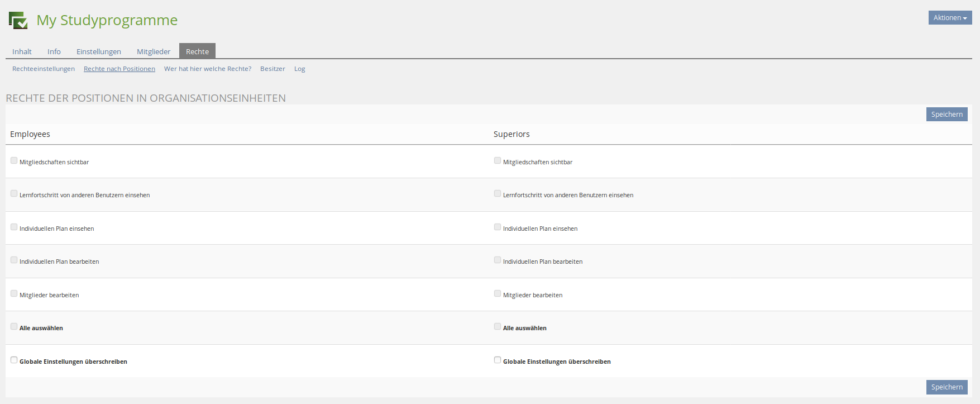Switch to the Inhalt tab

[22, 51]
